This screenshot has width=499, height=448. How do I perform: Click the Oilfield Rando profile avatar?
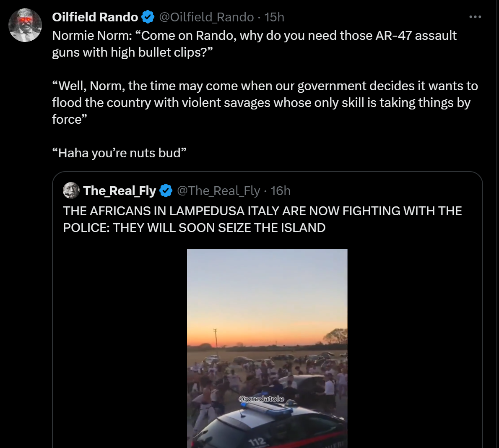click(x=25, y=26)
